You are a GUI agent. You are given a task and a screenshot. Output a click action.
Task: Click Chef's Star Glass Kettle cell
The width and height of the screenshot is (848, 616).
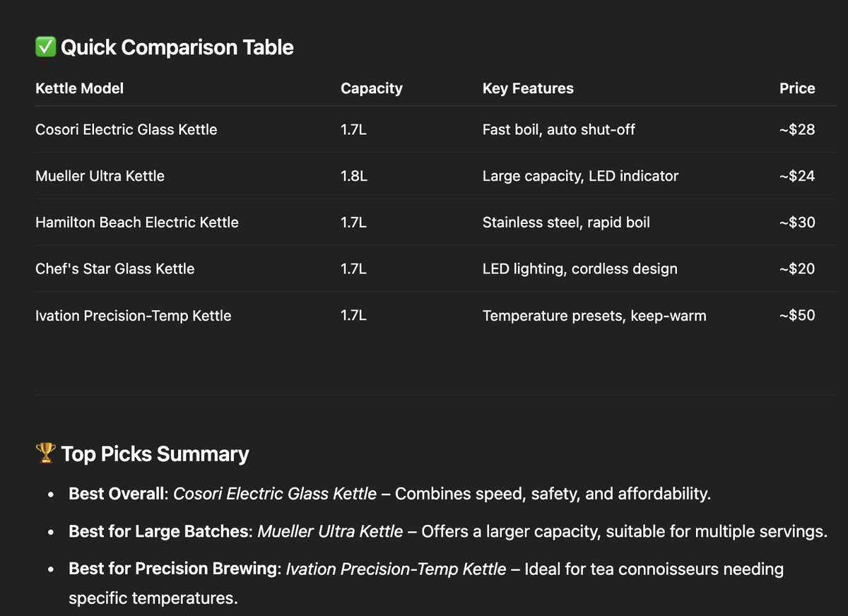(114, 268)
